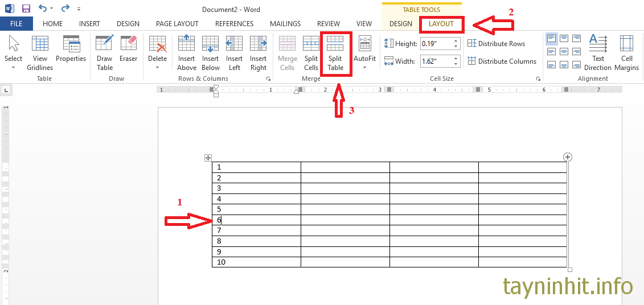644x305 pixels.
Task: Insert a column to the right
Action: pos(258,53)
